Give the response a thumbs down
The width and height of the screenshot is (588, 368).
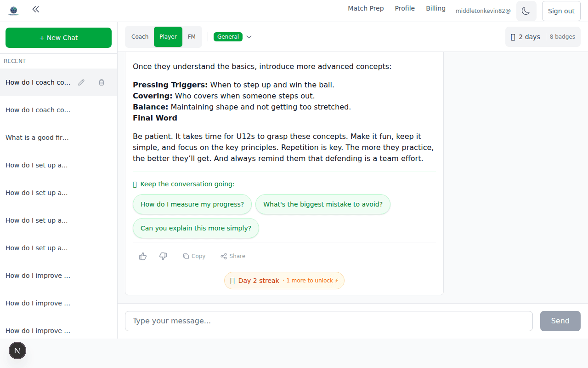coord(163,256)
